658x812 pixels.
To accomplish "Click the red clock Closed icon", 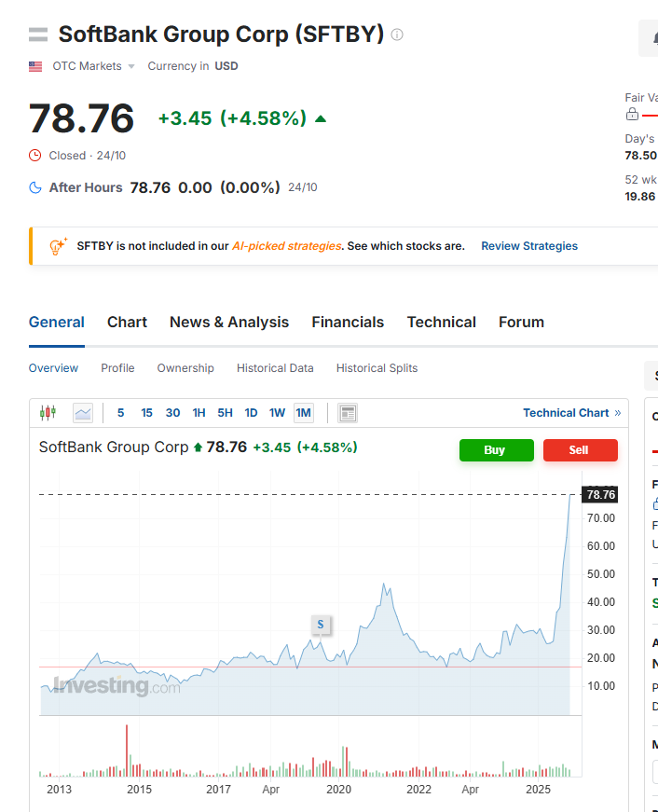I will click(34, 156).
